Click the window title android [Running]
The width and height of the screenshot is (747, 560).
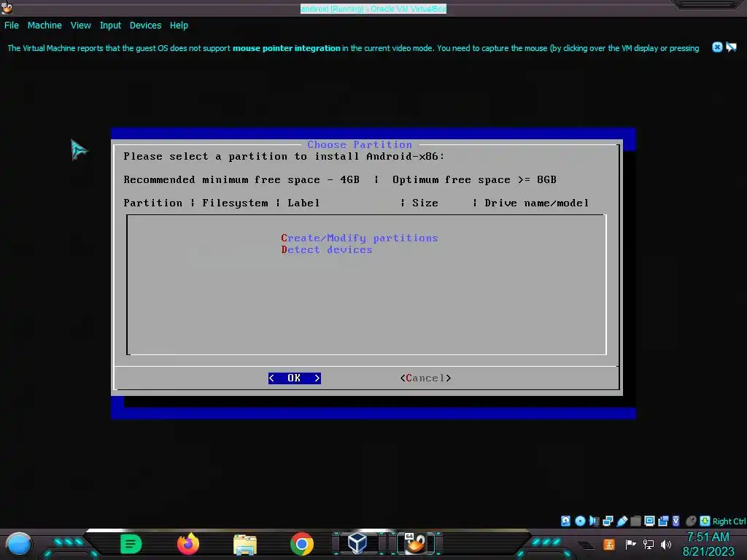click(373, 9)
